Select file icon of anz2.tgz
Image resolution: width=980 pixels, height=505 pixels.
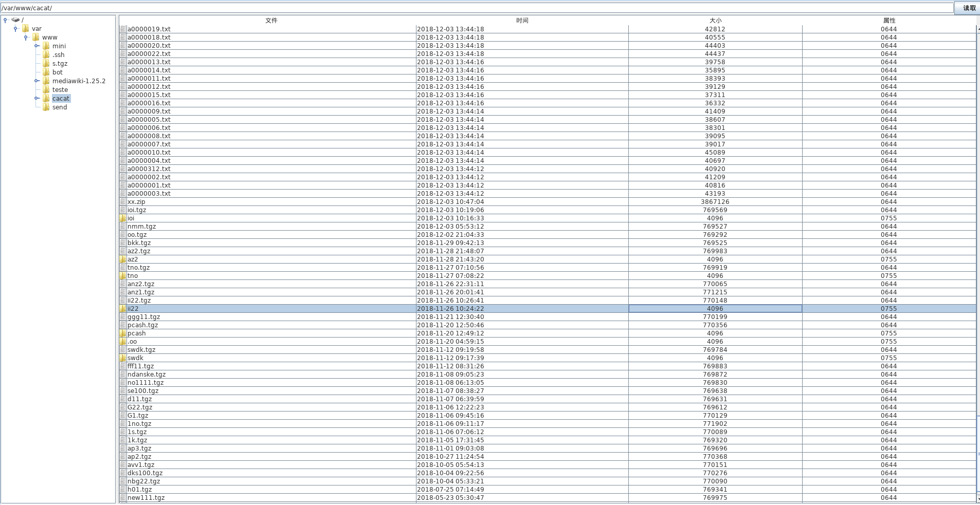[x=123, y=284]
